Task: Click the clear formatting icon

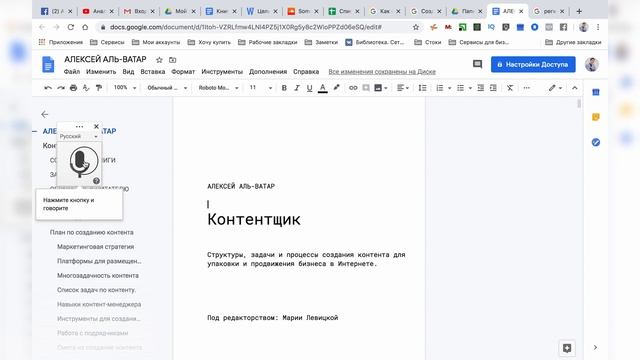Action: [510, 88]
